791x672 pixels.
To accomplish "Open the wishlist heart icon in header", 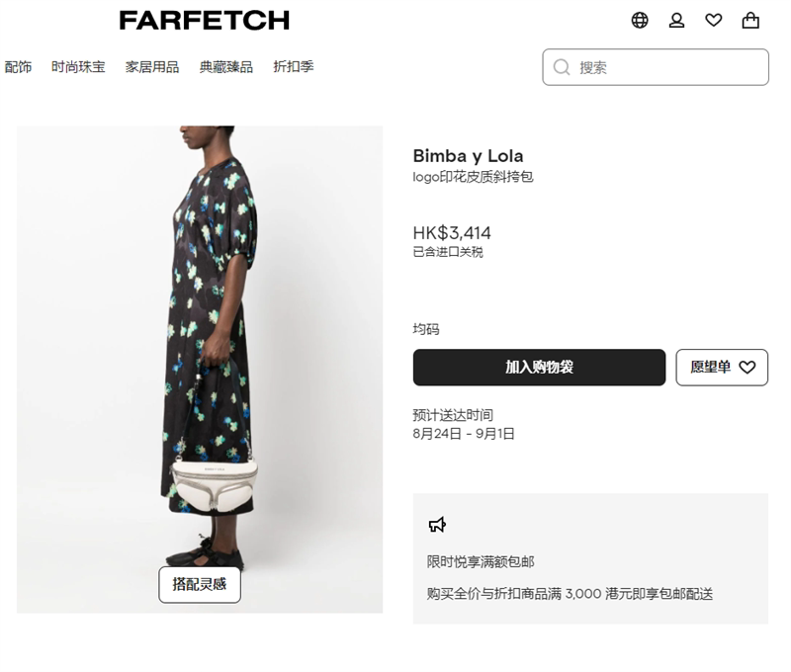I will click(713, 20).
